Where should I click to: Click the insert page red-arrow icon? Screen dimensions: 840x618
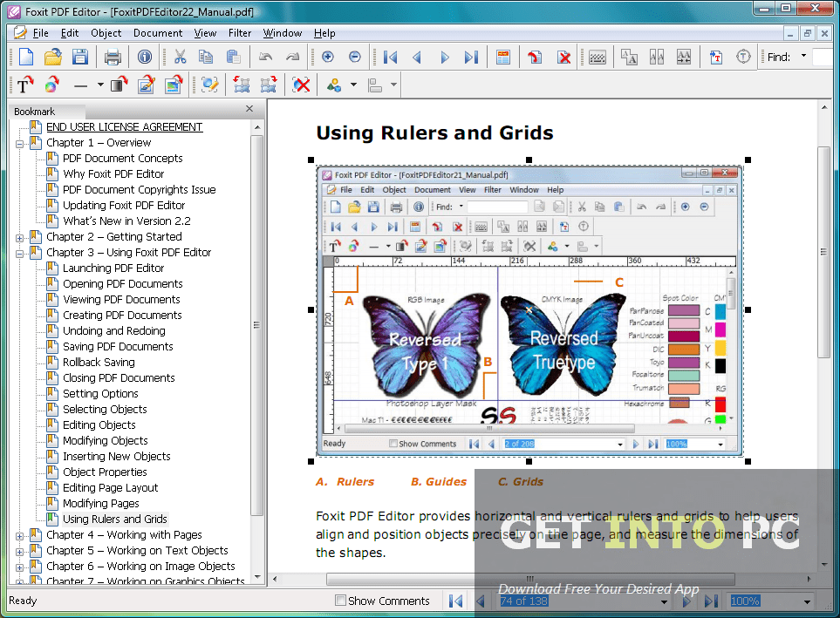pyautogui.click(x=535, y=57)
